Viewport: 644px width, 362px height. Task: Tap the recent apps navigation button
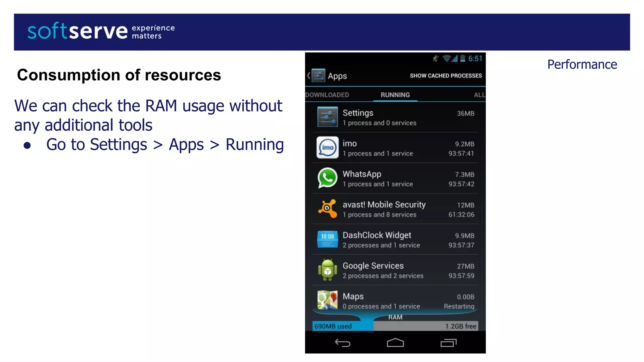coord(448,343)
